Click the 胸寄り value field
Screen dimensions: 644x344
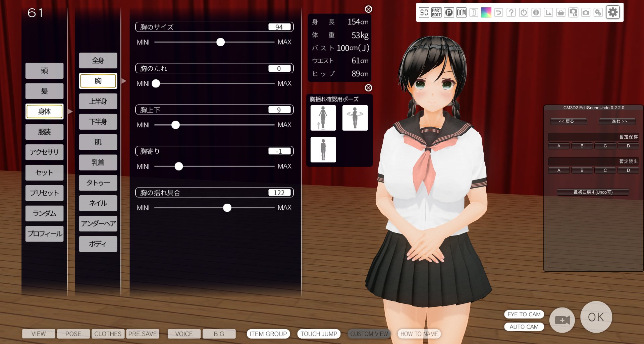pyautogui.click(x=279, y=151)
